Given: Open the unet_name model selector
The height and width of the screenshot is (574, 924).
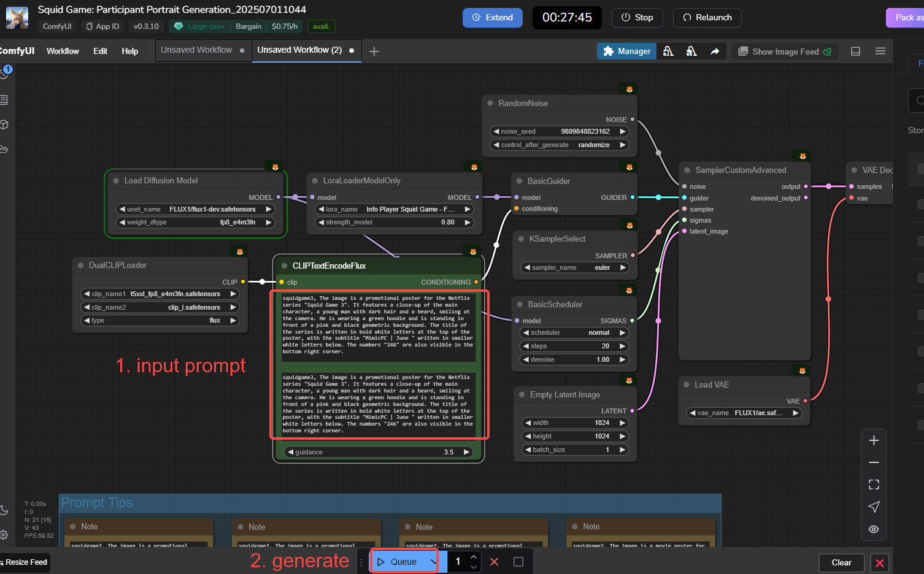Looking at the screenshot, I should click(x=195, y=209).
